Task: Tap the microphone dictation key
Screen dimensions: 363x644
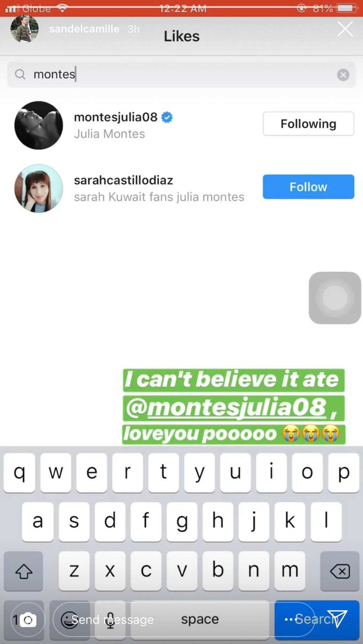Action: [110, 620]
